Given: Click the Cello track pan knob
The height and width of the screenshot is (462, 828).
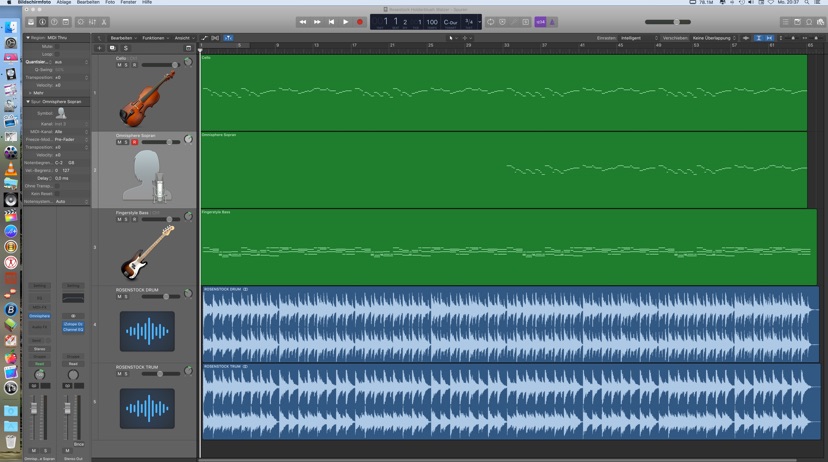Looking at the screenshot, I should (188, 62).
